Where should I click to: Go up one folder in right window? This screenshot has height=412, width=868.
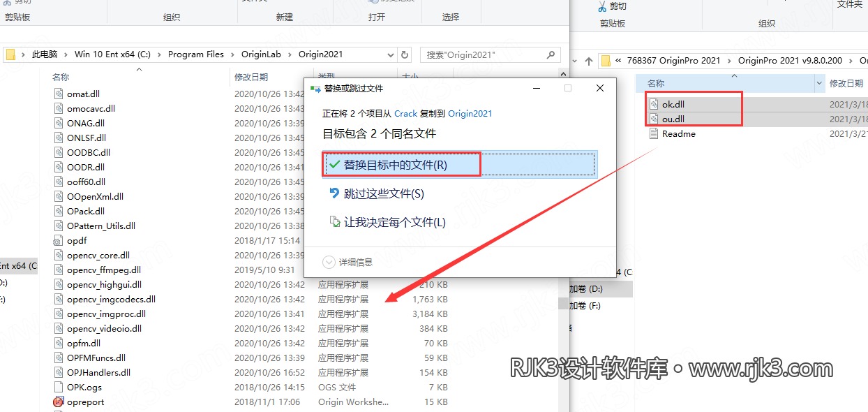(589, 61)
